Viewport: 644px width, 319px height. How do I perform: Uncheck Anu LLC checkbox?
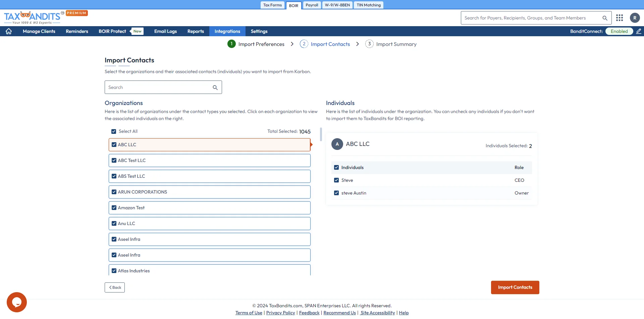(x=114, y=223)
